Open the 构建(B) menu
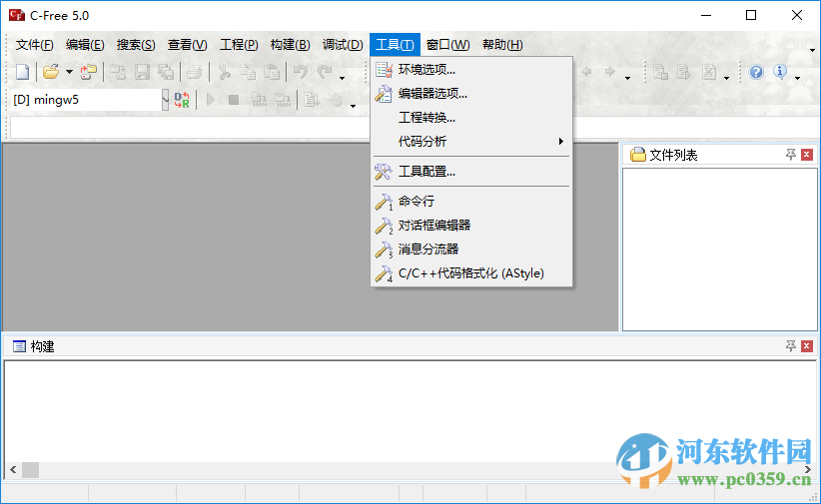Image resolution: width=821 pixels, height=504 pixels. click(x=290, y=45)
